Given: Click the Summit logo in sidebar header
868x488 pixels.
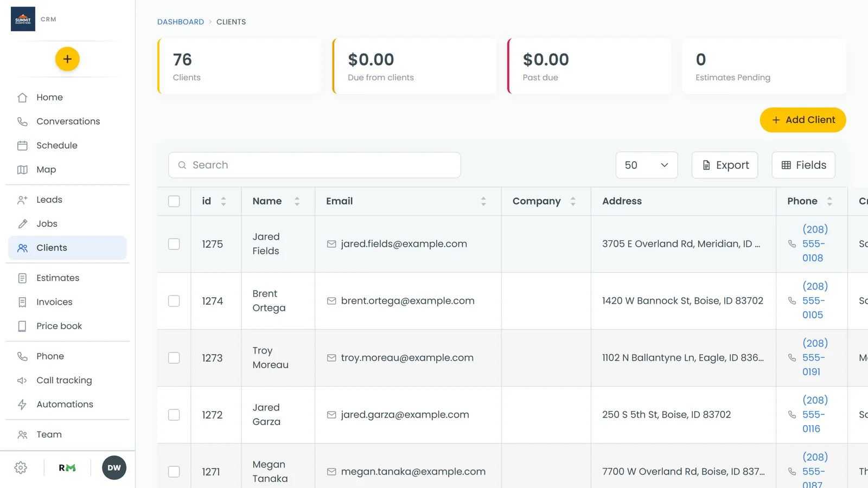Looking at the screenshot, I should (x=23, y=19).
